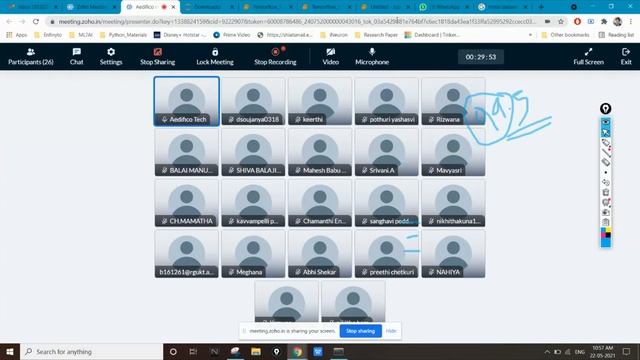Click the taskbar search box

coord(91,351)
